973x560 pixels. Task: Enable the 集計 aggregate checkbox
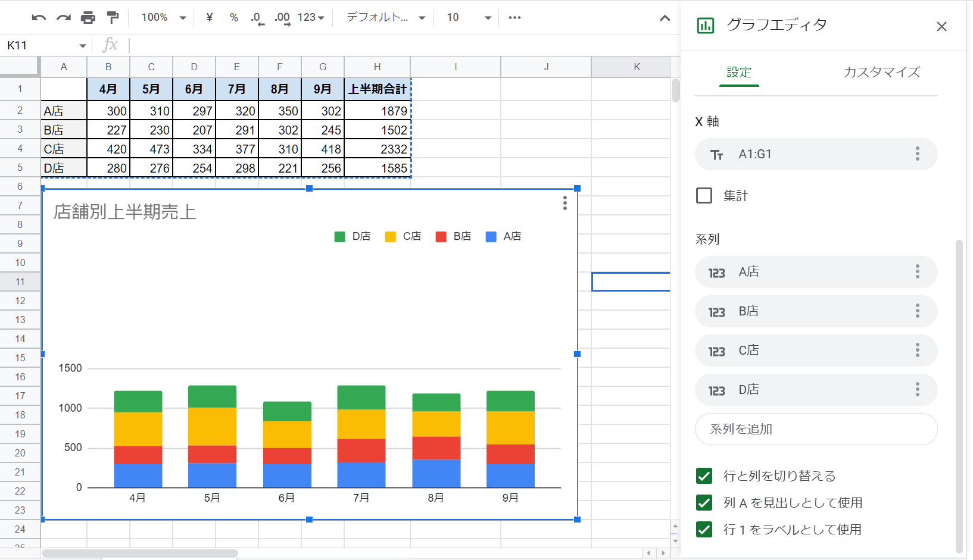704,196
